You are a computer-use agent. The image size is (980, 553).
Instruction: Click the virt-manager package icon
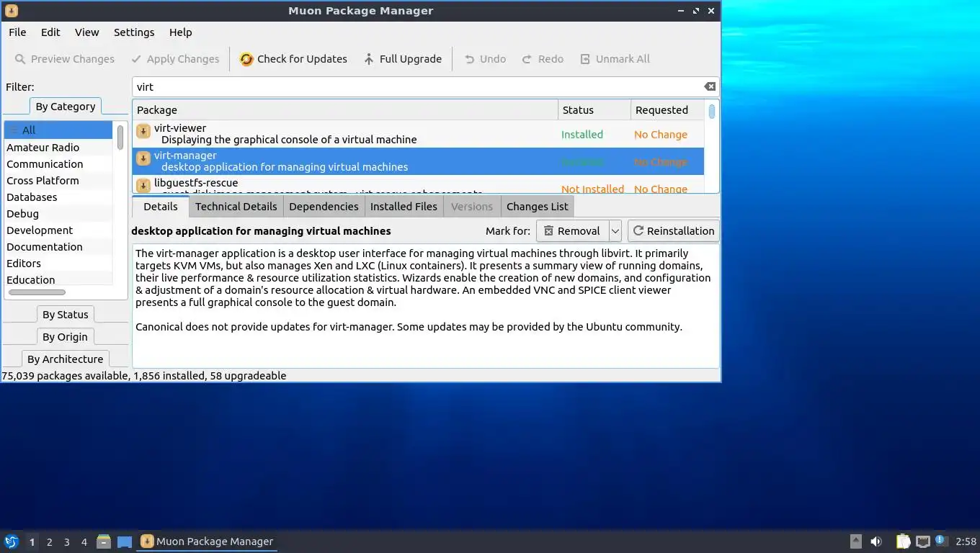pyautogui.click(x=143, y=158)
